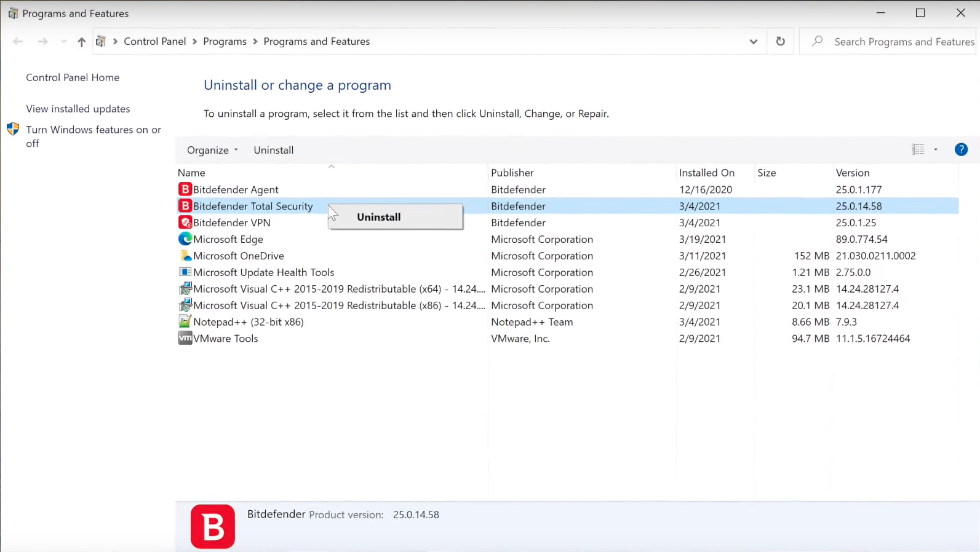
Task: Click the VMware Tools icon
Action: tap(185, 338)
